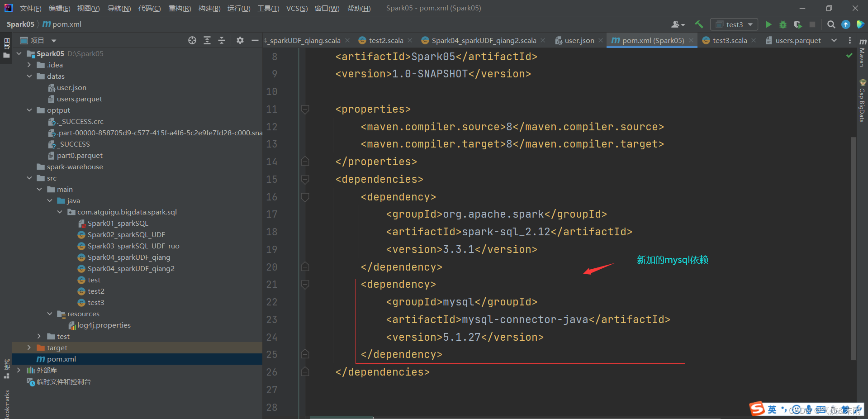The height and width of the screenshot is (419, 868).
Task: Open the VCS(S) menu
Action: 297,8
